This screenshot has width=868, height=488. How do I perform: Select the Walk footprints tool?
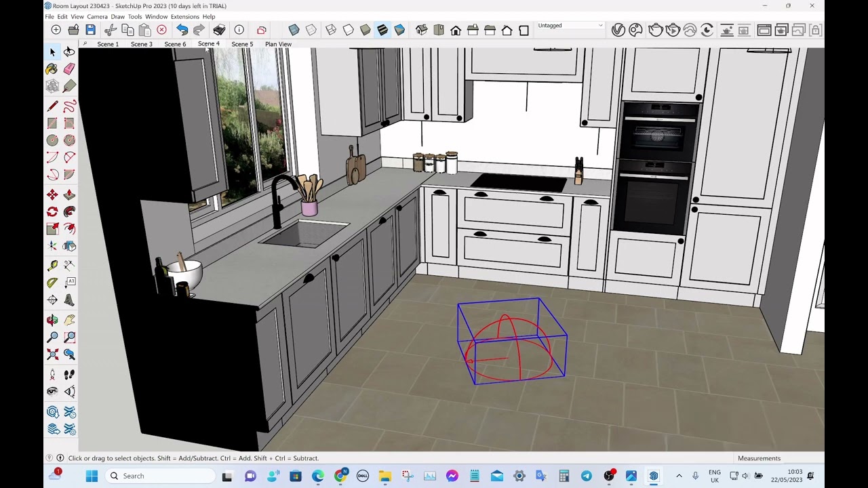[x=69, y=374]
